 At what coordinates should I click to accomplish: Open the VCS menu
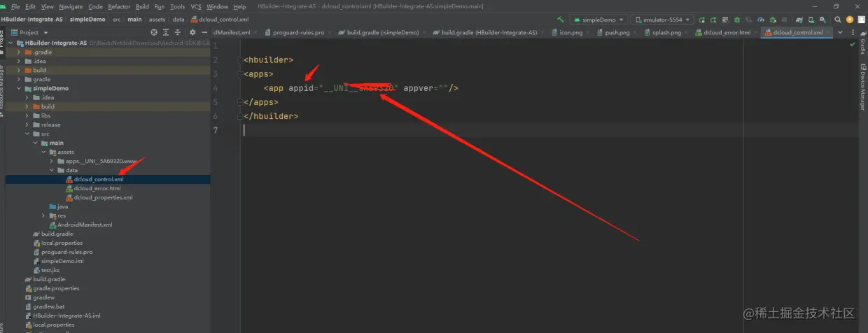(x=196, y=6)
